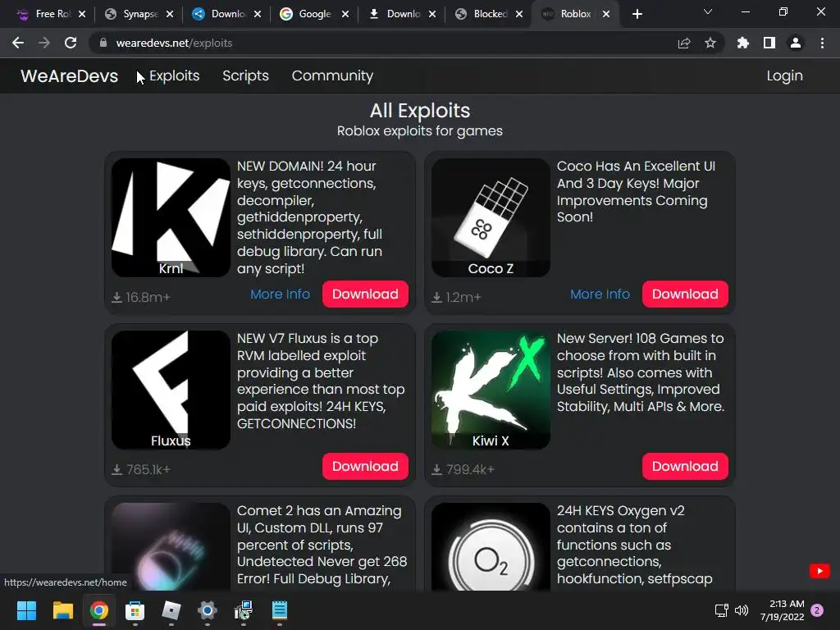The image size is (840, 630).
Task: Click the browser forward arrow
Action: point(44,43)
